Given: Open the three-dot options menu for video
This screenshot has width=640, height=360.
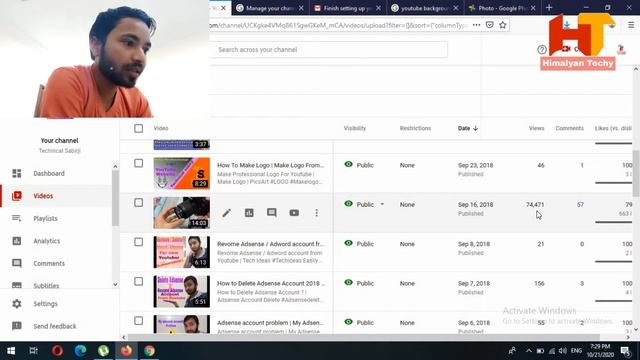Looking at the screenshot, I should [316, 213].
